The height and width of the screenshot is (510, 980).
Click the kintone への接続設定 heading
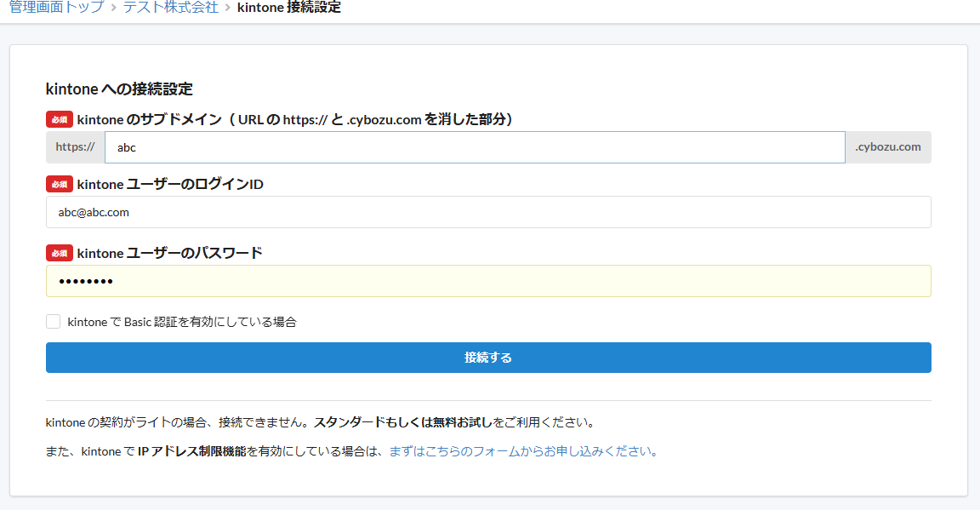click(x=119, y=89)
